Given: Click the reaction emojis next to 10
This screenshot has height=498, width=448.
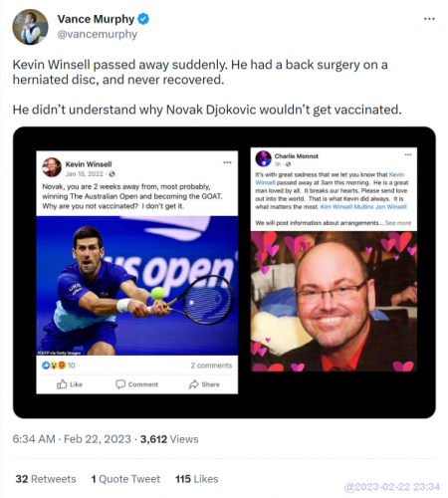Looking at the screenshot, I should pos(54,366).
